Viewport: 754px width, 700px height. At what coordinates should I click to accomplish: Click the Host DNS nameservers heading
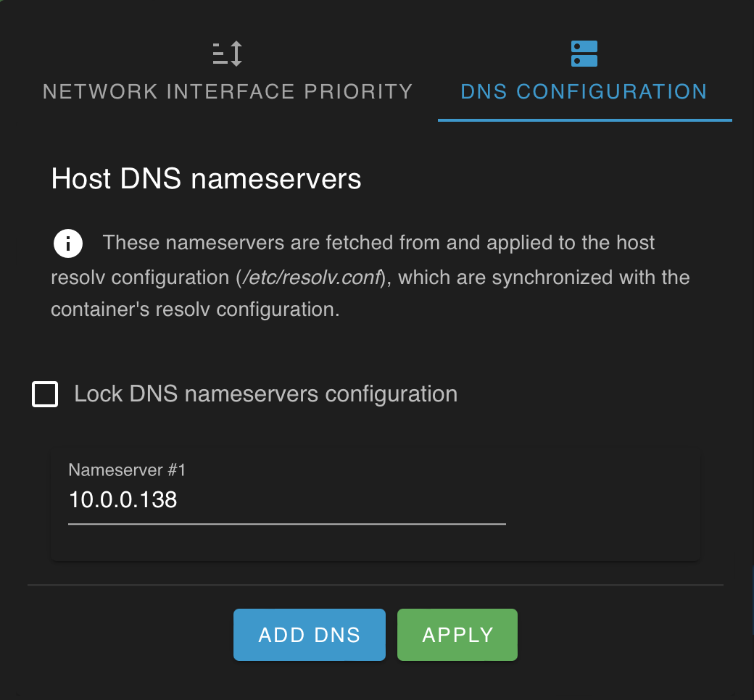click(x=205, y=179)
